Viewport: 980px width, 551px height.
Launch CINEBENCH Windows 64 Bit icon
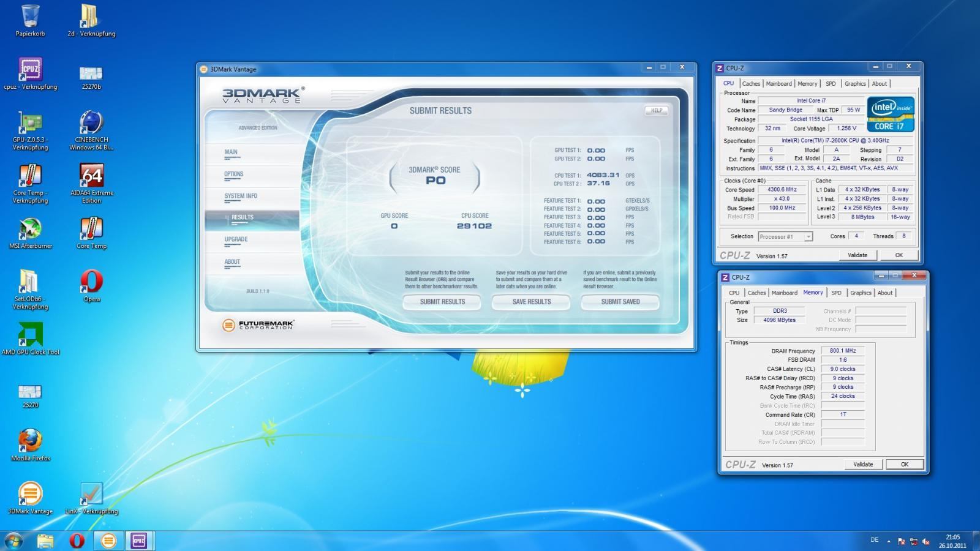[x=91, y=130]
